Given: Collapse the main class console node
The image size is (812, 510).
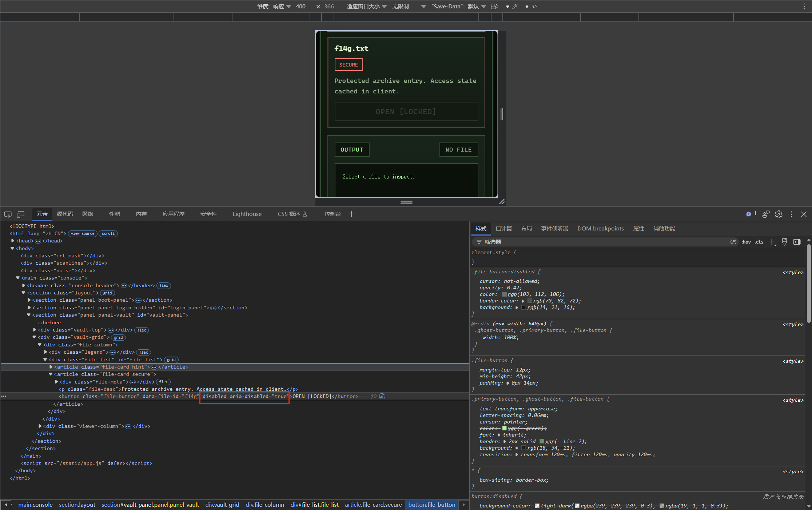Looking at the screenshot, I should pos(17,278).
